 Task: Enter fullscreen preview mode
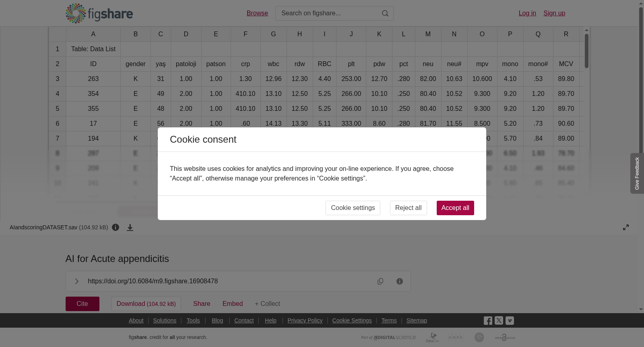click(626, 227)
